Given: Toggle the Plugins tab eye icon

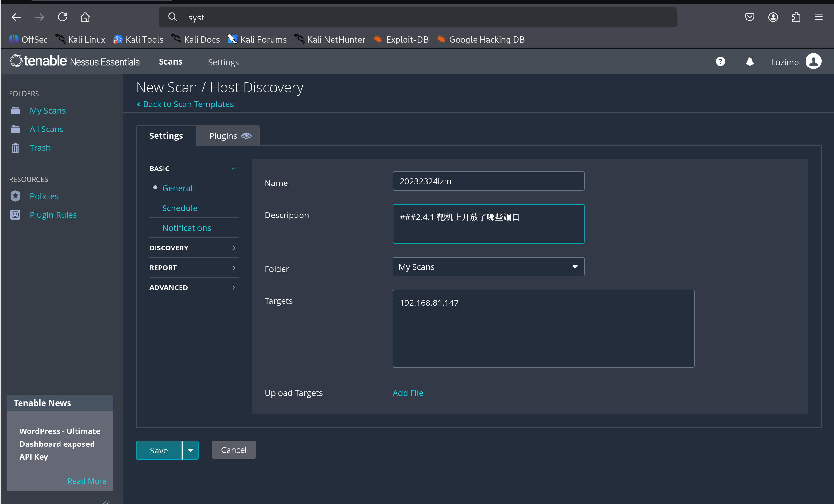Looking at the screenshot, I should click(246, 136).
